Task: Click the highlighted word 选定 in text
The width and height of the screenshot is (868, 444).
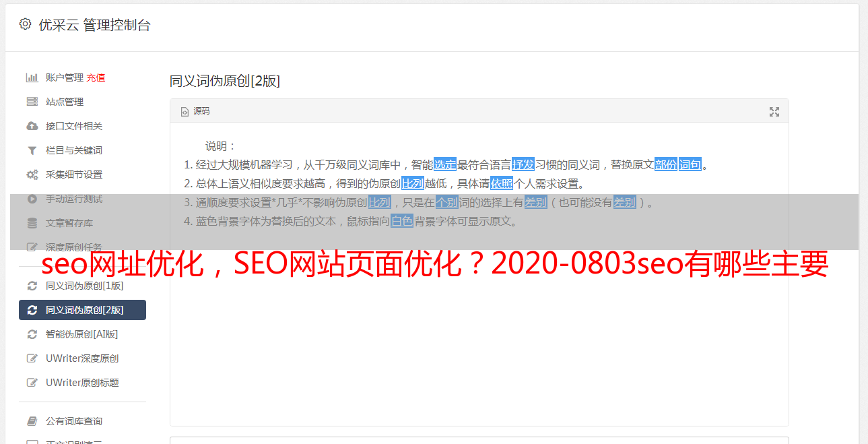Action: point(445,164)
